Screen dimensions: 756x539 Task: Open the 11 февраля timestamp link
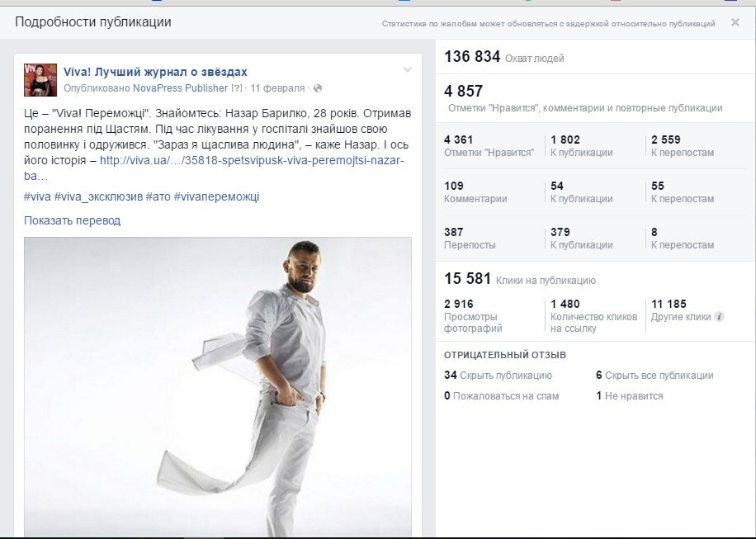[277, 88]
